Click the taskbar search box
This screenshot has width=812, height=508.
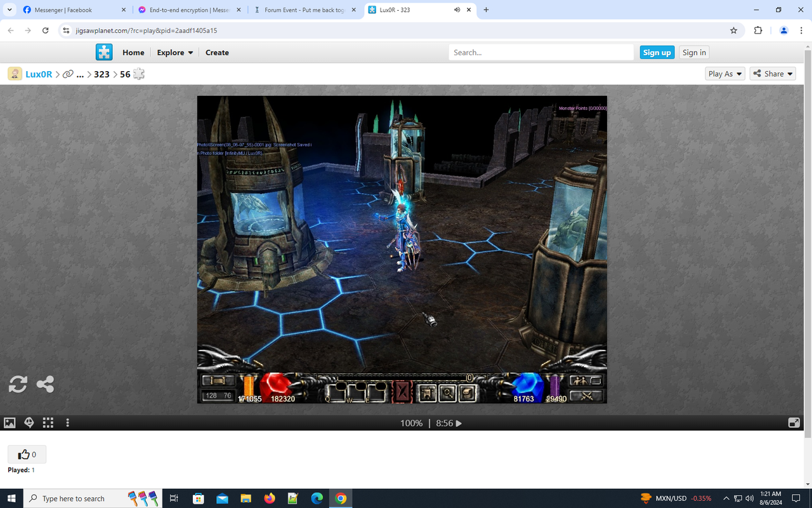pos(93,498)
